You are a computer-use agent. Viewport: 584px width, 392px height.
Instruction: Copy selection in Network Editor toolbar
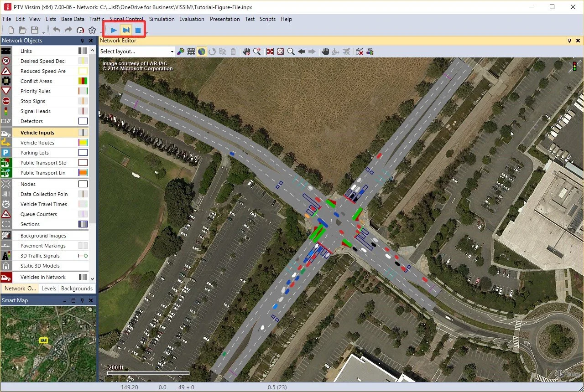tap(223, 52)
